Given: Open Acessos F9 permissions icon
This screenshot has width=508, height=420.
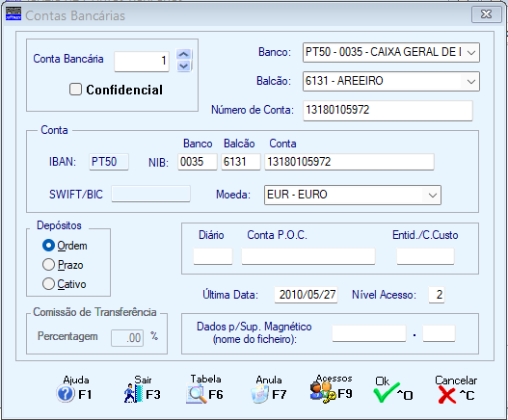Looking at the screenshot, I should pyautogui.click(x=323, y=392).
